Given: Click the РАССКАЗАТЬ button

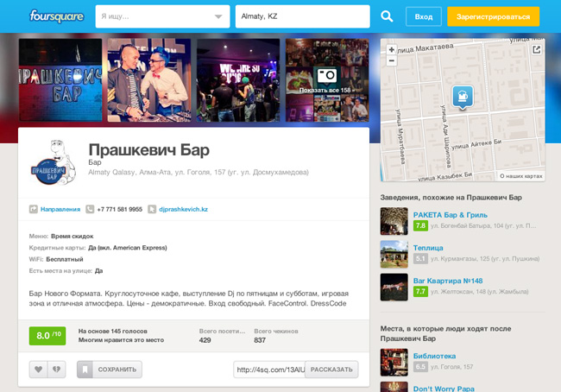Looking at the screenshot, I should tap(331, 369).
